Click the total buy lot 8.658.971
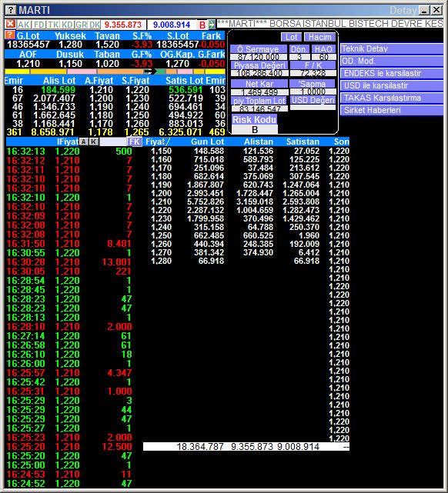 52,132
